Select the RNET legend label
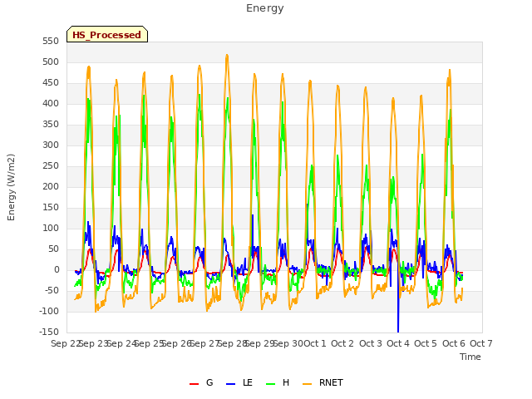Screen dimensions: 532x399 click(331, 382)
